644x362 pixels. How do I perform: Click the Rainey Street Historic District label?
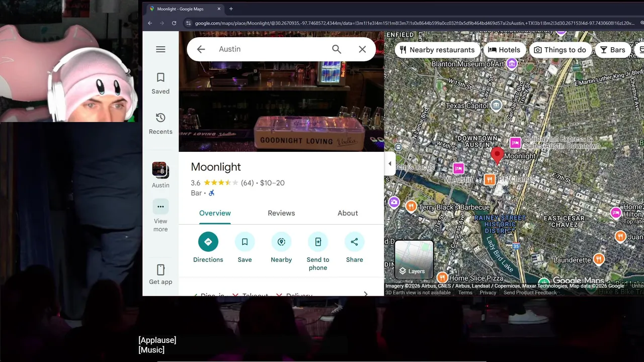pyautogui.click(x=501, y=224)
